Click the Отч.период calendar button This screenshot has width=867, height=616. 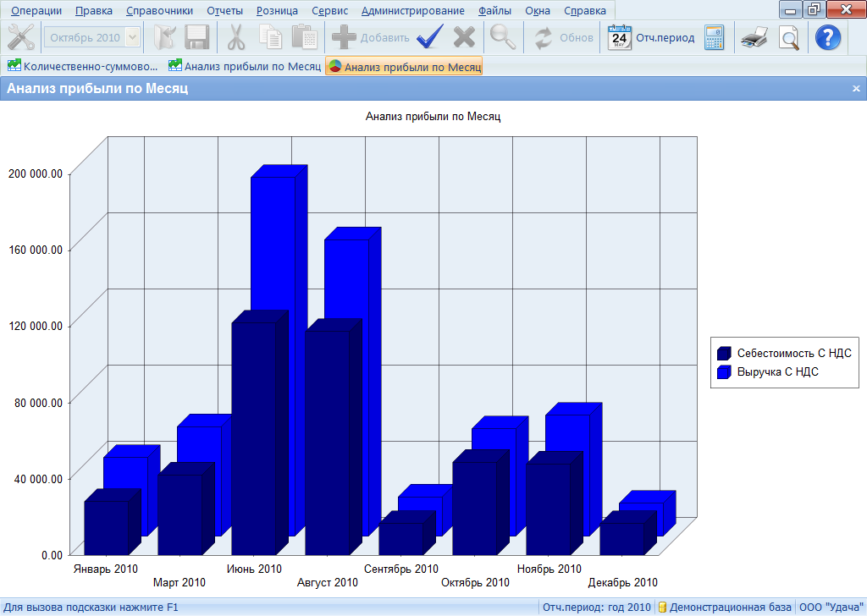(x=652, y=37)
